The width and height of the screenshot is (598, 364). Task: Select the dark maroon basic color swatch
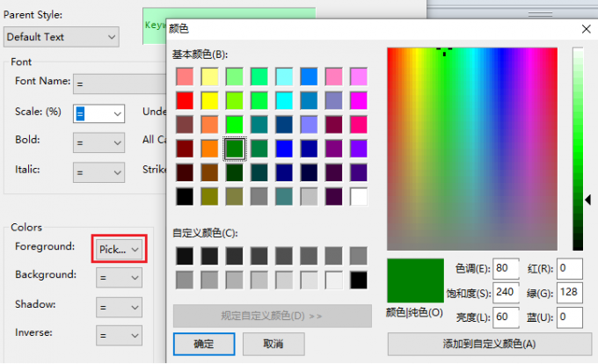pos(185,149)
